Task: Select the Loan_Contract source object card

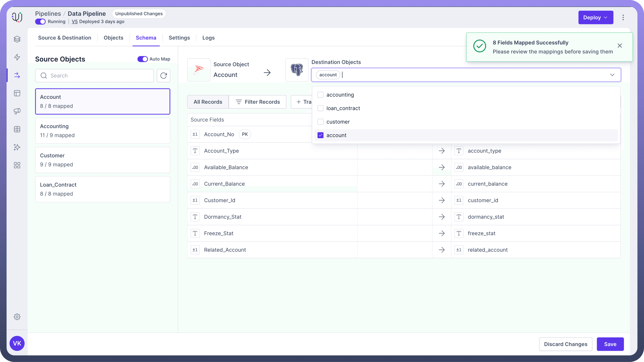Action: 103,189
